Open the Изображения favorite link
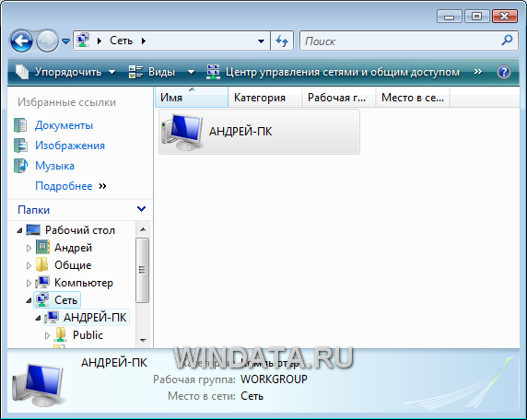The image size is (527, 420). pos(70,146)
